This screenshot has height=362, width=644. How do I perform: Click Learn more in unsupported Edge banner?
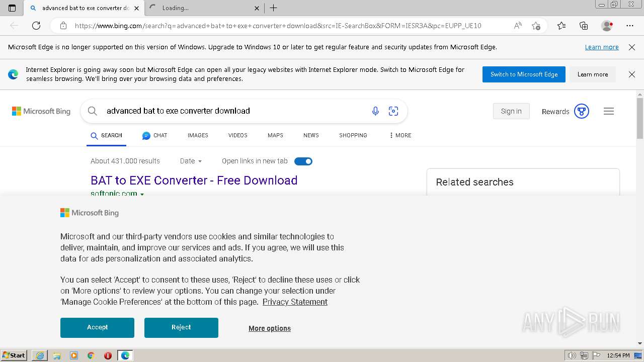(x=602, y=47)
